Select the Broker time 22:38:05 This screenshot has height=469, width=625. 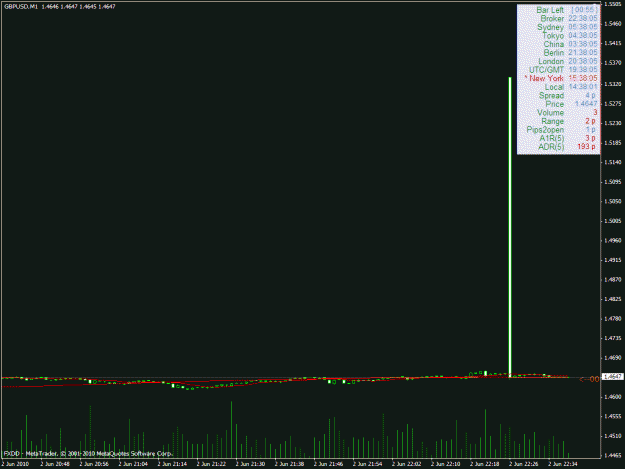click(x=583, y=18)
